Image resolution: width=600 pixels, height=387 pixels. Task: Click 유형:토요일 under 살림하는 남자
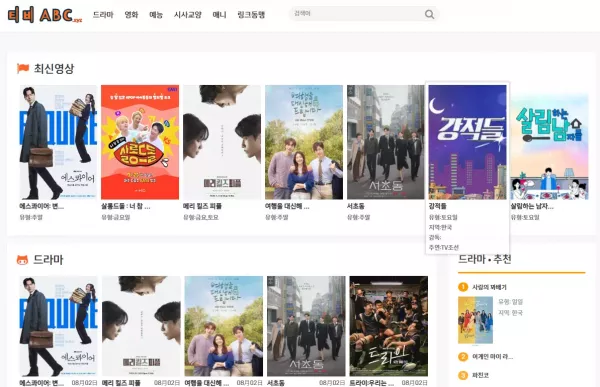[x=525, y=217]
